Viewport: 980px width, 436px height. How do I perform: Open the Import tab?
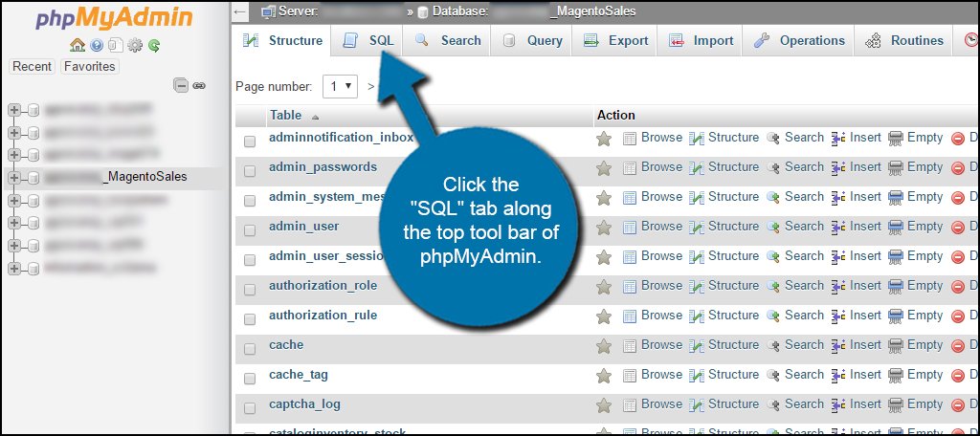click(x=702, y=40)
